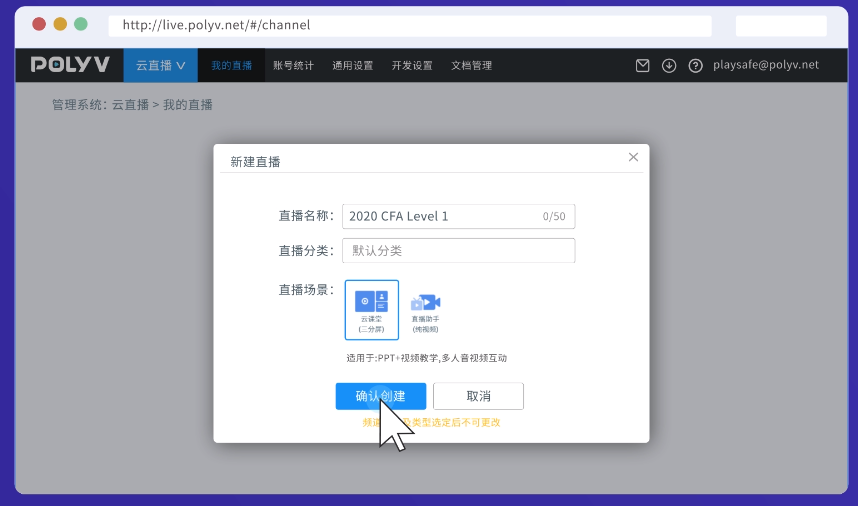Image resolution: width=858 pixels, height=506 pixels.
Task: Open the mail envelope icon
Action: pyautogui.click(x=643, y=66)
